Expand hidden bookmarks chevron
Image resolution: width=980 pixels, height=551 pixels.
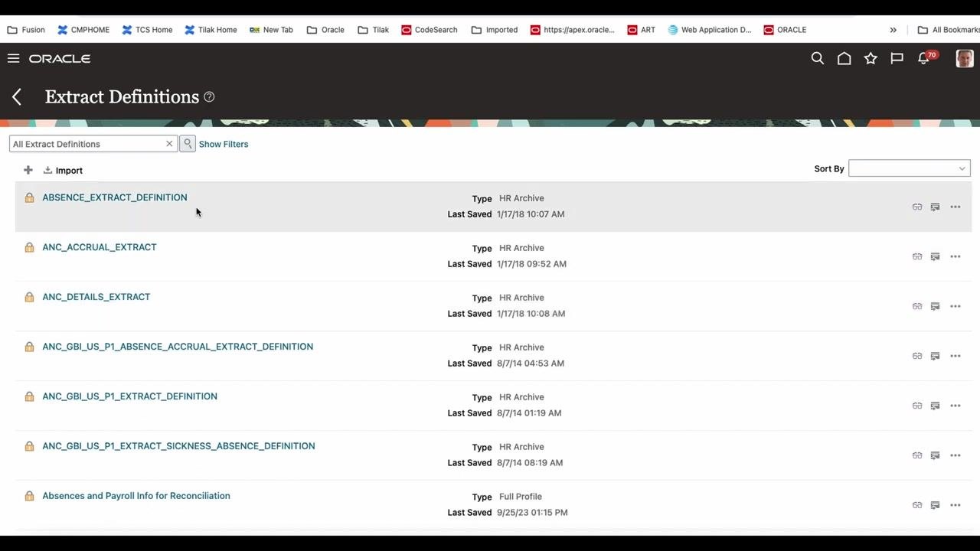(893, 30)
